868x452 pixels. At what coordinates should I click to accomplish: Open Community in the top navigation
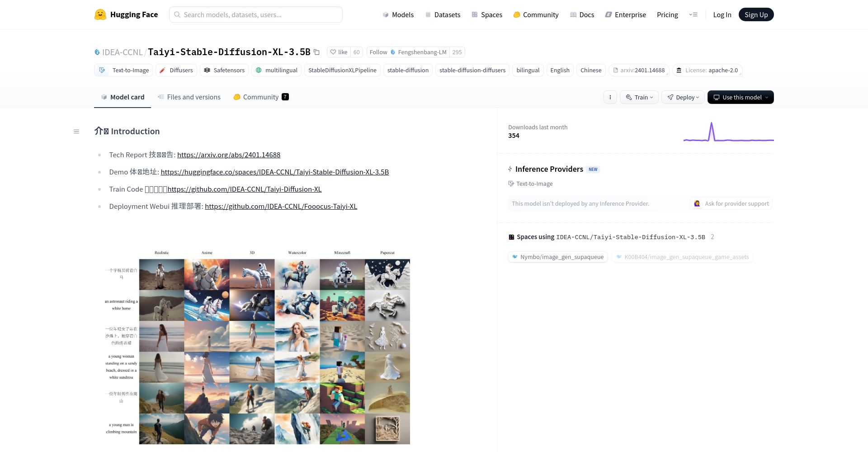536,14
